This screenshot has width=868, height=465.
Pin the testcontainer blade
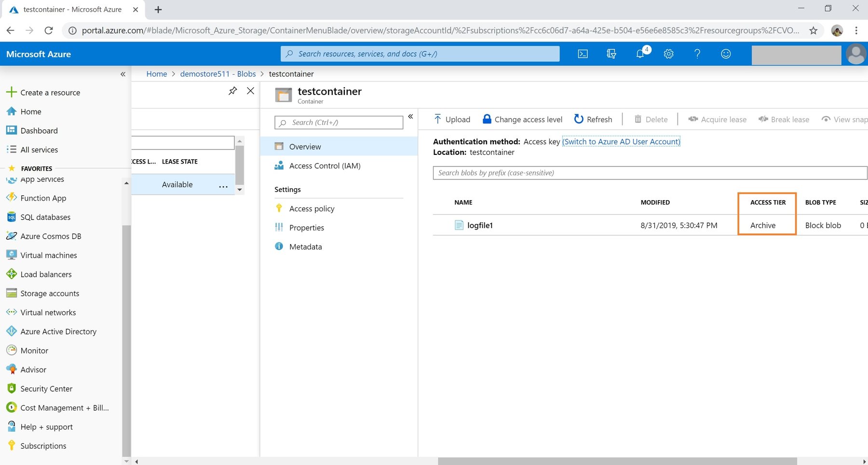coord(233,90)
